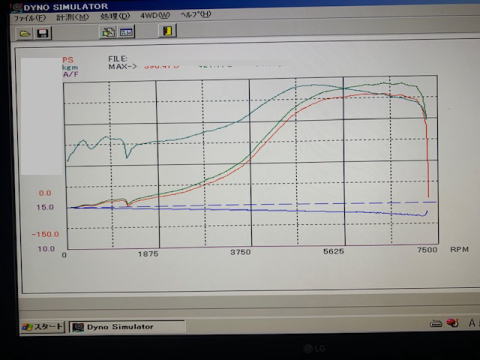This screenshot has height=360, width=480.
Task: Click the graph window toolbar icon
Action: 126,32
